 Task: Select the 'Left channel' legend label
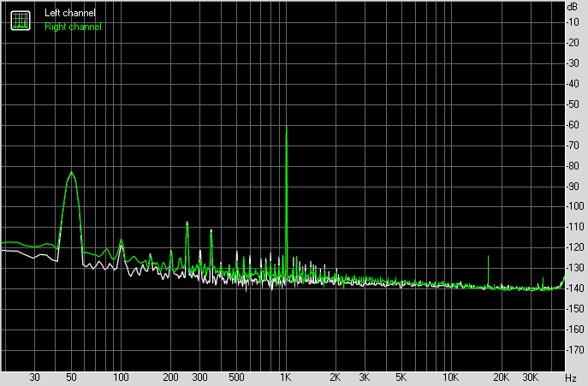click(70, 13)
